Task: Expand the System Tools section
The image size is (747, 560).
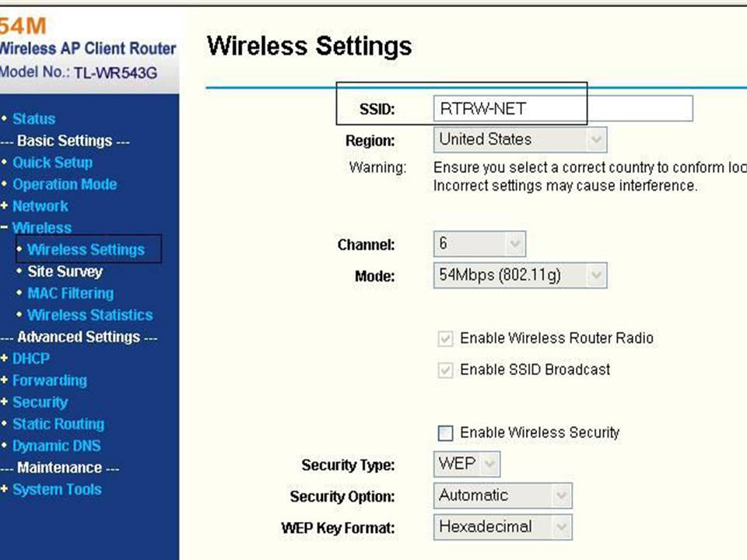Action: pos(57,489)
